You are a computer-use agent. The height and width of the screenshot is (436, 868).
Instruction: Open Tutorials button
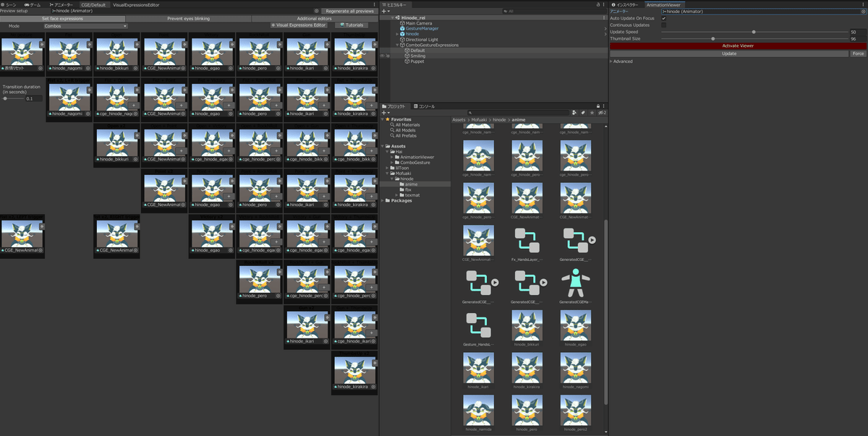(352, 25)
